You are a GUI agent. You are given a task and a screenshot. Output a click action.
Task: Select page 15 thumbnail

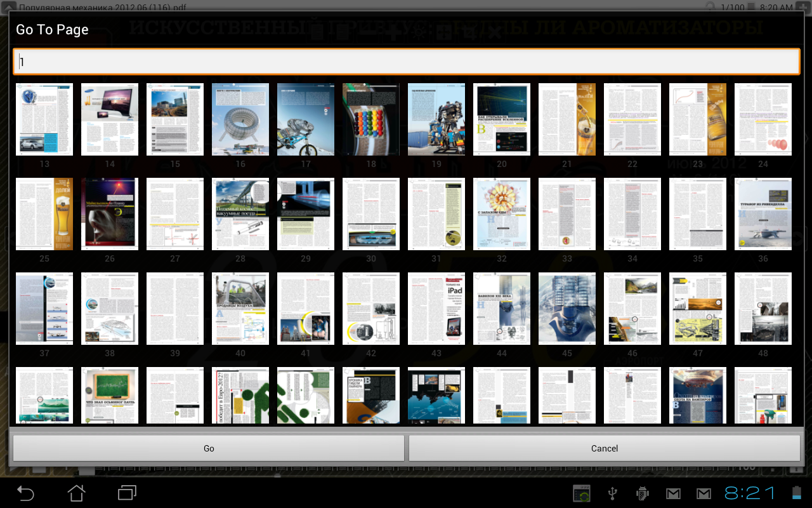tap(175, 119)
